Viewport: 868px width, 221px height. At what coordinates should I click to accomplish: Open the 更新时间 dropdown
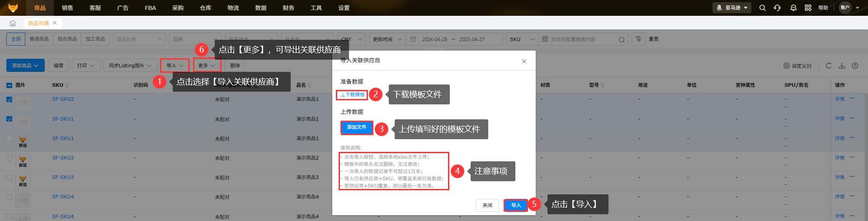387,39
